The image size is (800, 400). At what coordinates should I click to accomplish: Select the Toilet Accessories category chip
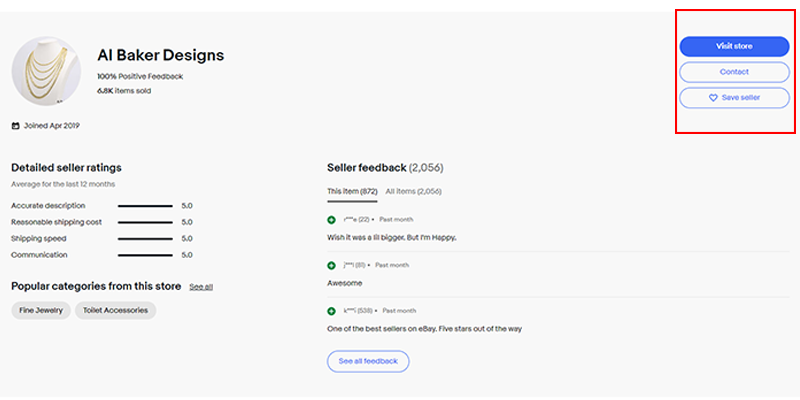click(x=115, y=310)
